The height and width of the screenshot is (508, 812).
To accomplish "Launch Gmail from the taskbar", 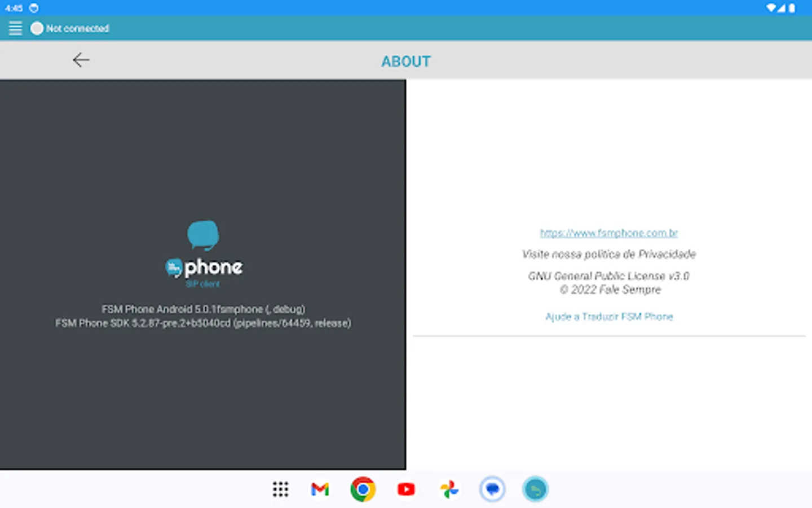I will pos(320,489).
